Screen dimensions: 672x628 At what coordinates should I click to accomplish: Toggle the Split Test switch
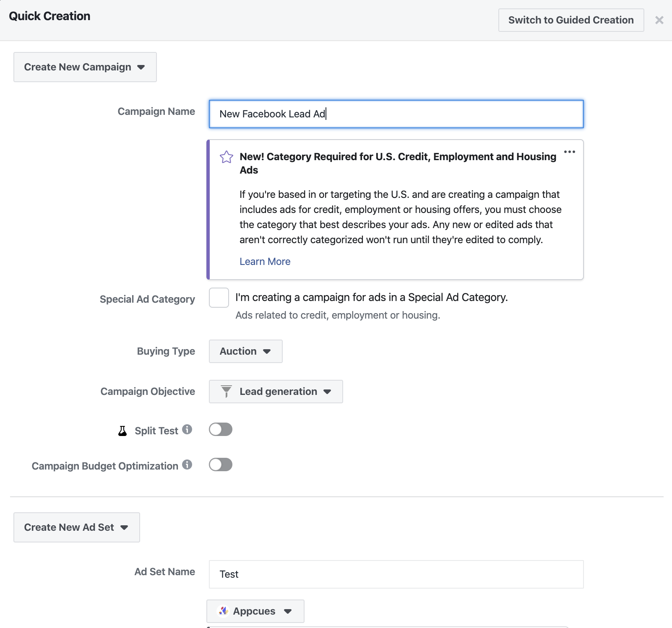pos(221,429)
